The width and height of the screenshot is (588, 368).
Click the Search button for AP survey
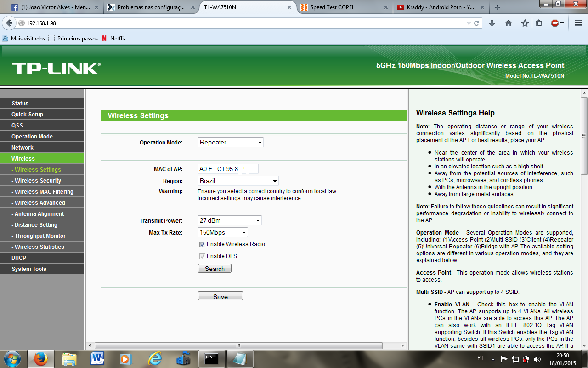[215, 269]
